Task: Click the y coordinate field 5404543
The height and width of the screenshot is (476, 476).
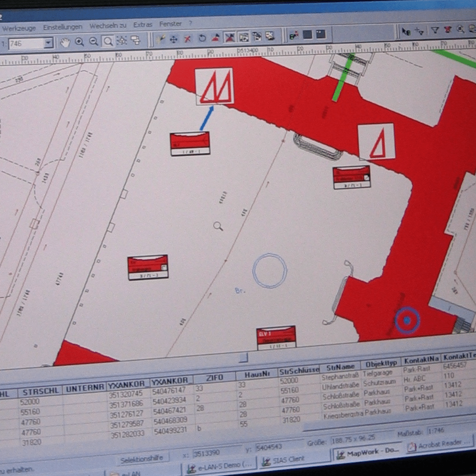Action: 279,446
